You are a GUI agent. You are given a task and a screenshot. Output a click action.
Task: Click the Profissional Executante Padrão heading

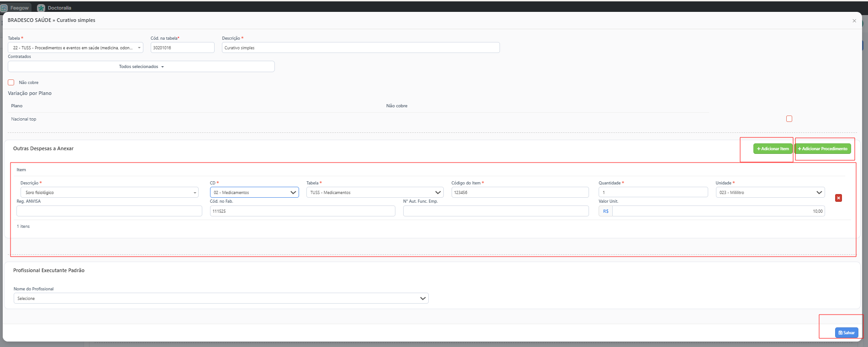coord(49,270)
